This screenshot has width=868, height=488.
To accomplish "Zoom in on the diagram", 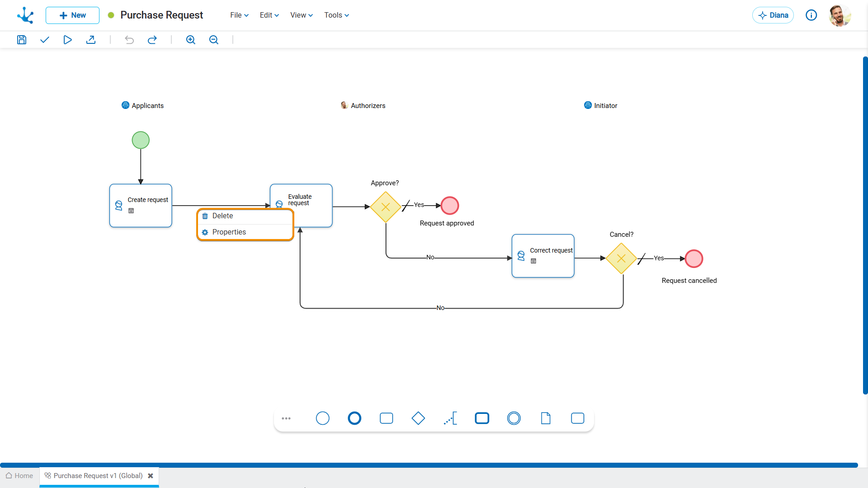I will 191,40.
